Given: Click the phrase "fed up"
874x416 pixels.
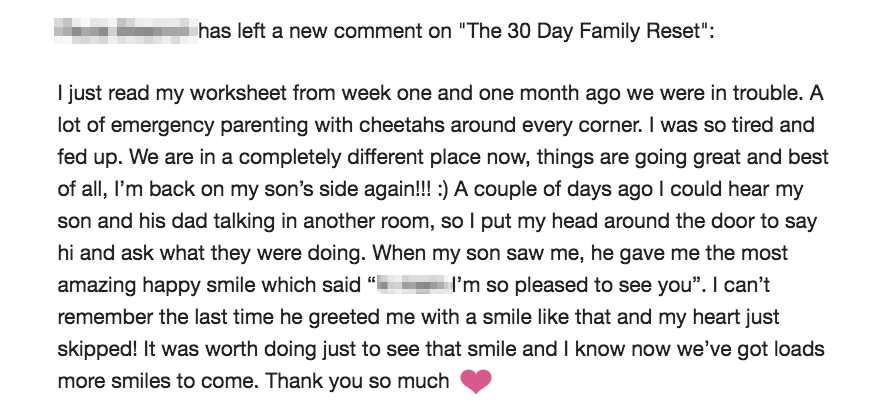Looking at the screenshot, I should 85,158.
